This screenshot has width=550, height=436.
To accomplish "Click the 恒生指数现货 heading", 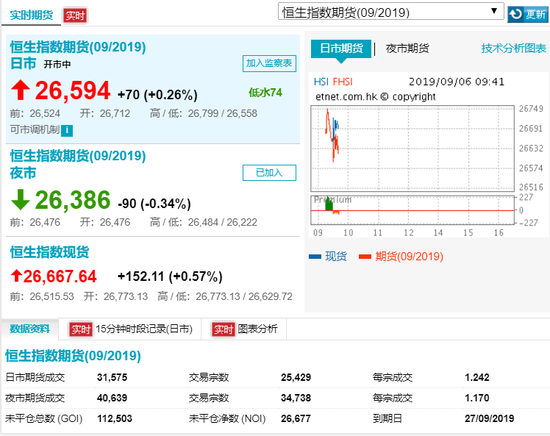I will point(49,252).
